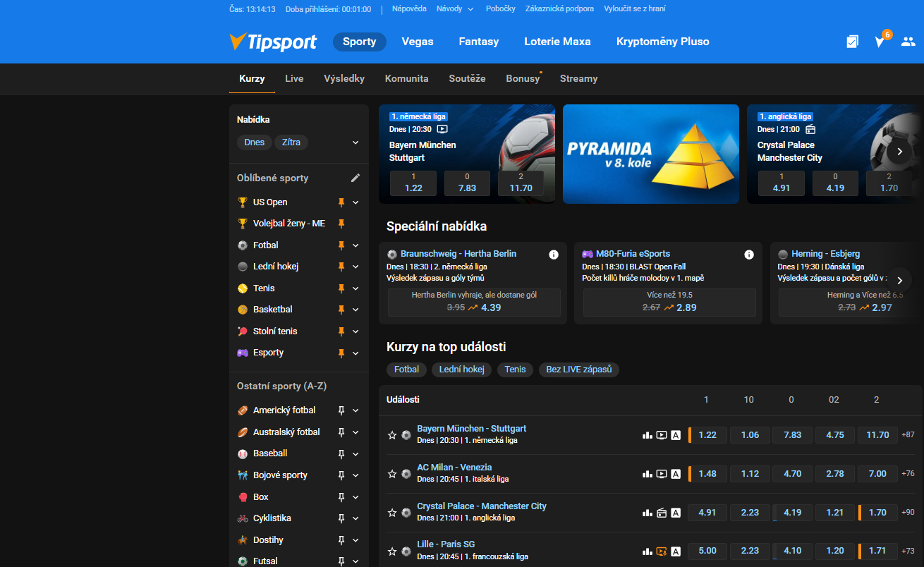Open statistics icon for Bayern München - Stuttgart row
This screenshot has height=567, width=924.
(648, 435)
